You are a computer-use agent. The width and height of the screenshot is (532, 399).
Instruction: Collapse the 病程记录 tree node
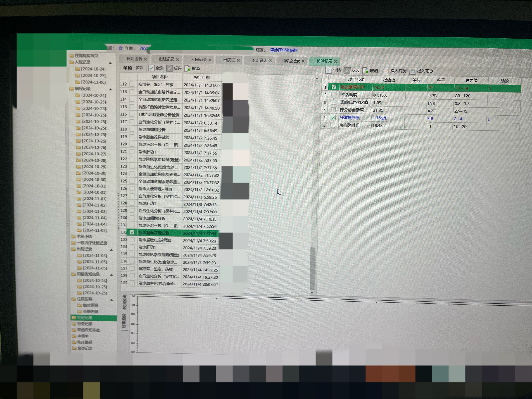tap(110, 89)
